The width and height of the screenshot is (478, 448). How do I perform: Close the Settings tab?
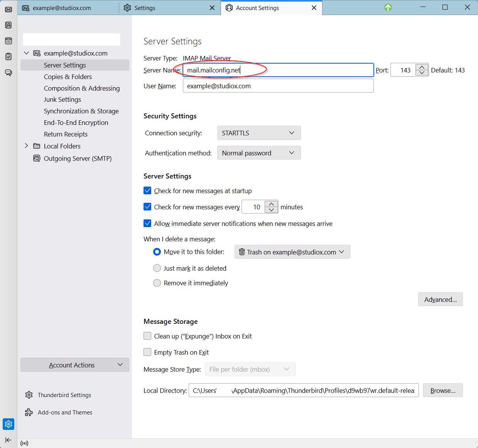(212, 8)
